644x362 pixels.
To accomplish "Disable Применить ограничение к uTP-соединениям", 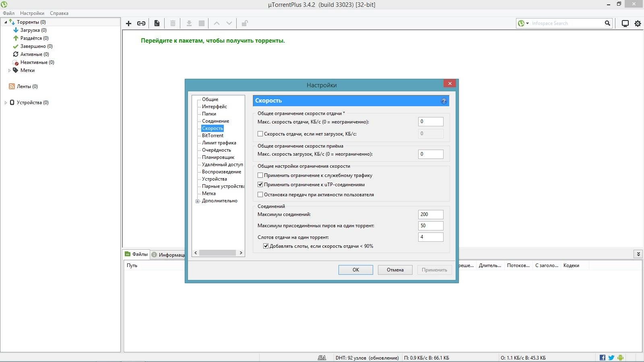I will (x=260, y=185).
